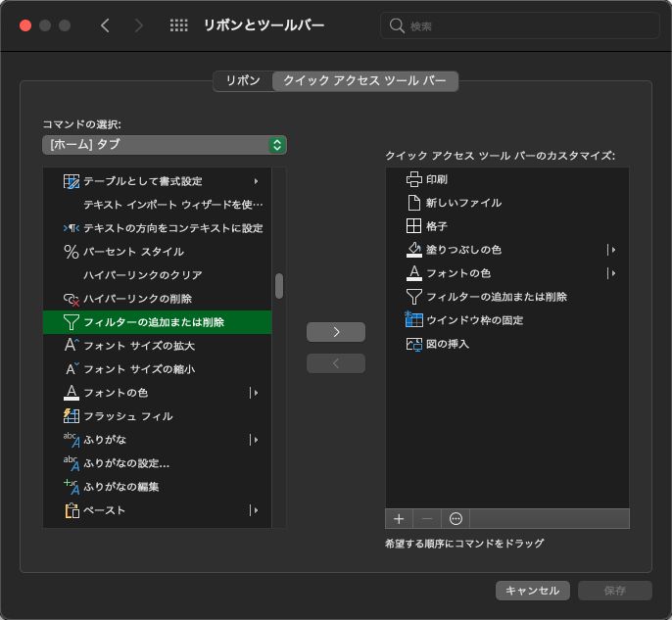The height and width of the screenshot is (620, 672).
Task: Select the パーセント スタイル percent icon
Action: 71,252
